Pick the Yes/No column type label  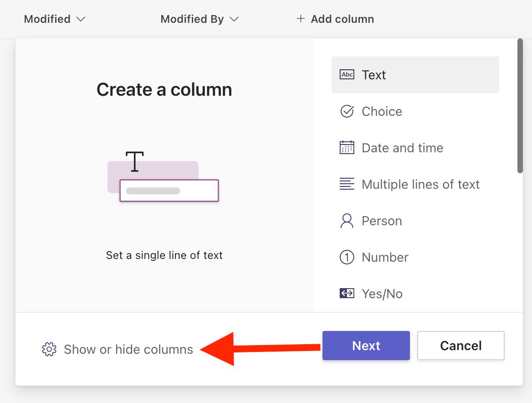tap(382, 294)
